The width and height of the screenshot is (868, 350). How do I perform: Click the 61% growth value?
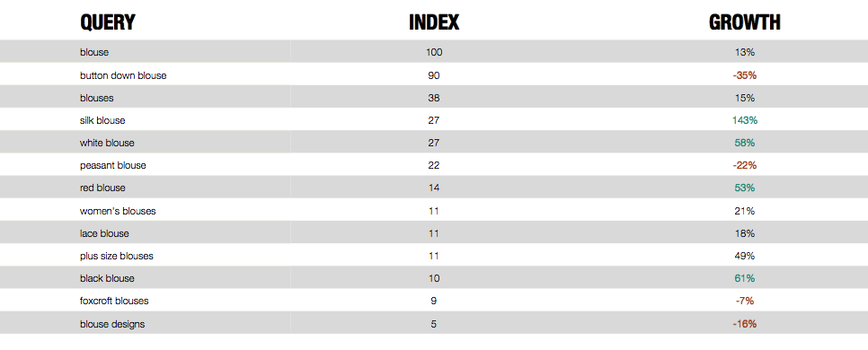point(745,278)
